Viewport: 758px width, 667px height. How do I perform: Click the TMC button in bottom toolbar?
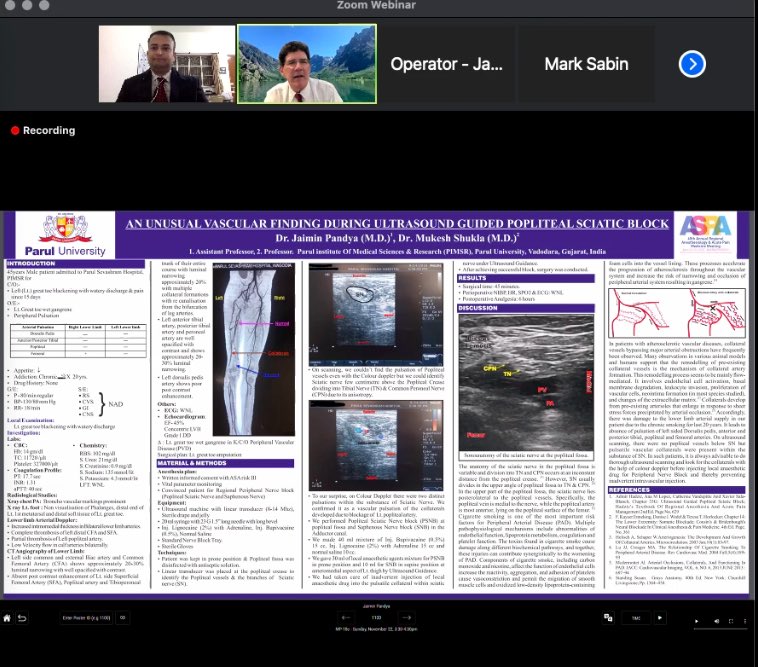click(636, 618)
